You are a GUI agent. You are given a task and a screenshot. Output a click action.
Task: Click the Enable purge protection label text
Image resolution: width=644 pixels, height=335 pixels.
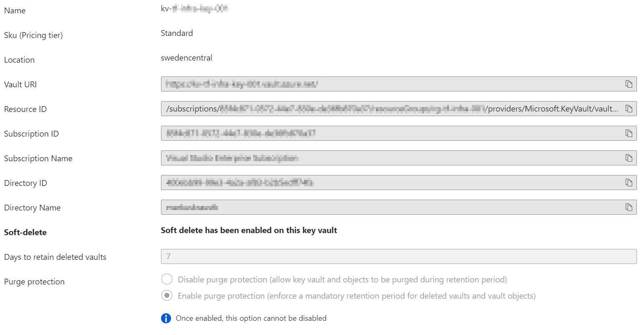pyautogui.click(x=356, y=296)
